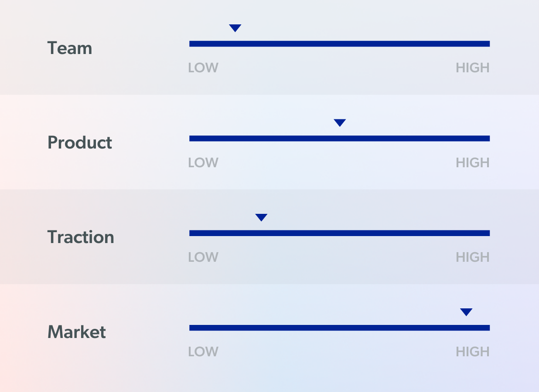Click the Market slider track bar
This screenshot has height=392, width=539.
pyautogui.click(x=339, y=328)
